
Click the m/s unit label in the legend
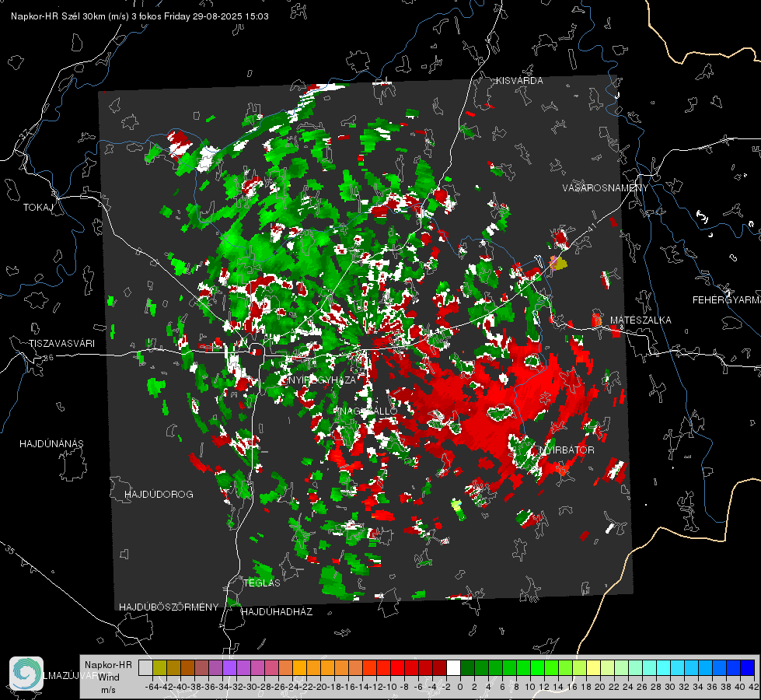108,690
